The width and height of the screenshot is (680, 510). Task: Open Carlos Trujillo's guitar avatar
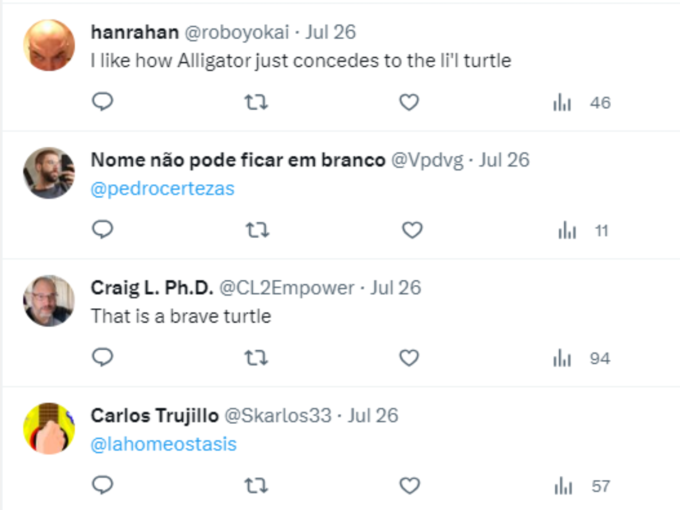(x=49, y=428)
